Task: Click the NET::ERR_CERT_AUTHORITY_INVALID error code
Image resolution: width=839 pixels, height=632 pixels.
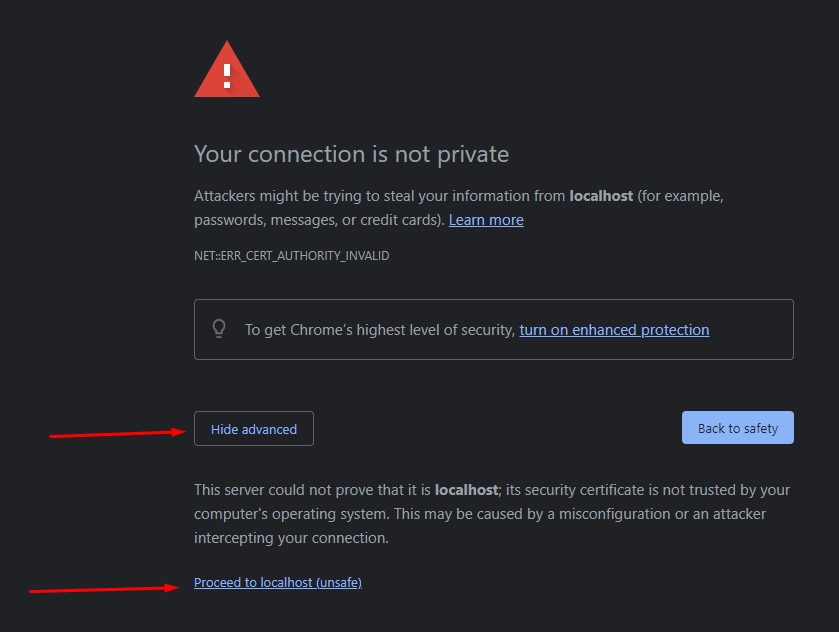Action: click(x=292, y=256)
